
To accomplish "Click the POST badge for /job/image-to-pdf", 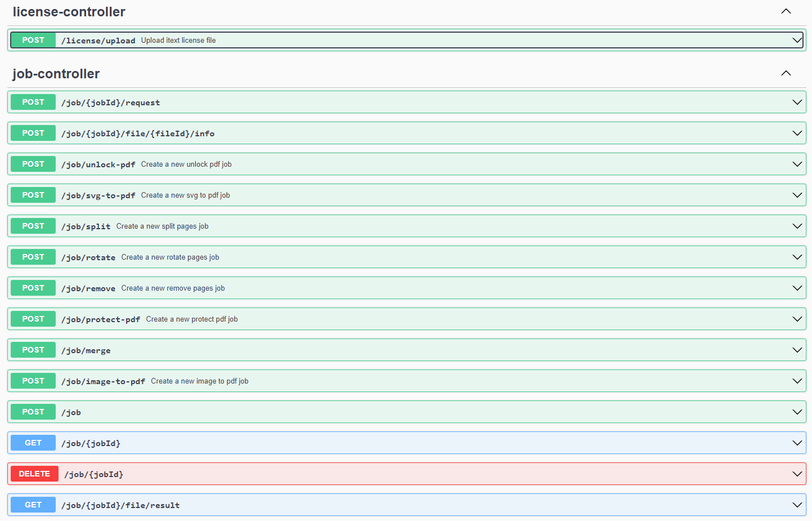I will point(33,381).
